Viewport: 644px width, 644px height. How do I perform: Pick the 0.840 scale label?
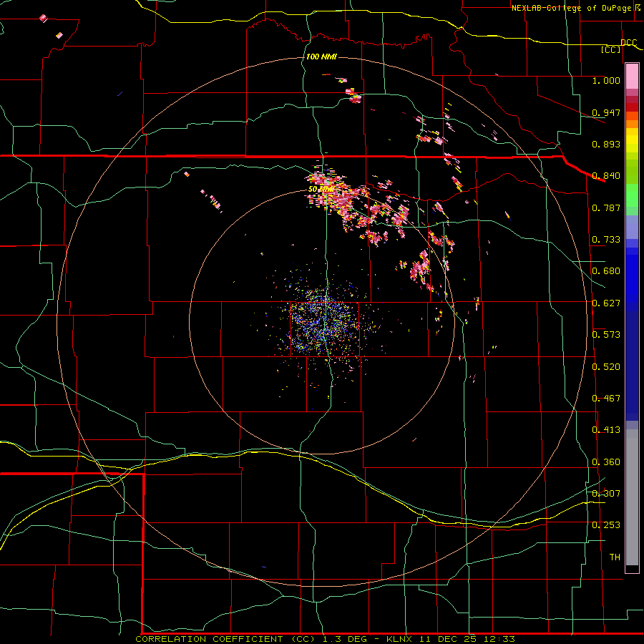click(x=606, y=176)
